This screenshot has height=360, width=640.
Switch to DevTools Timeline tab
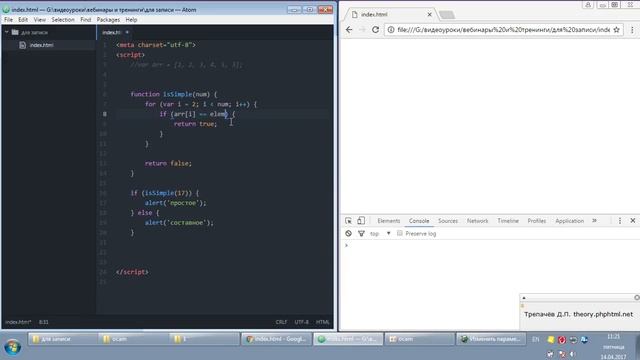click(508, 221)
